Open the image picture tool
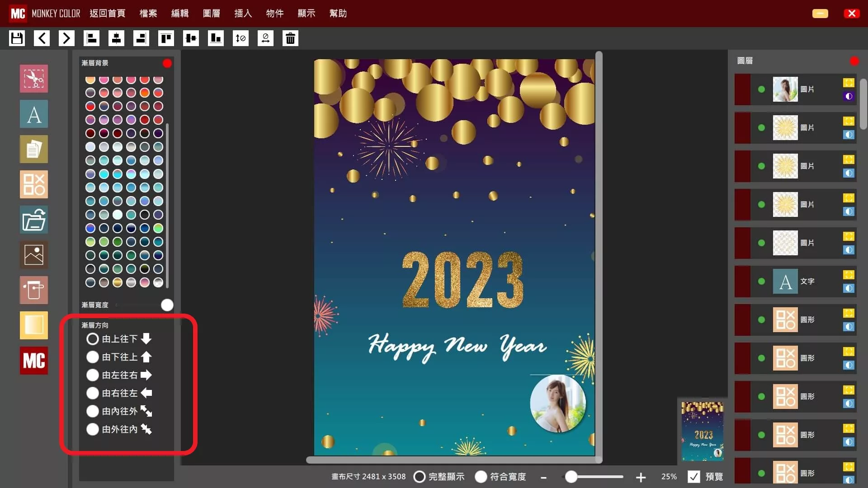This screenshot has height=488, width=868. 34,255
